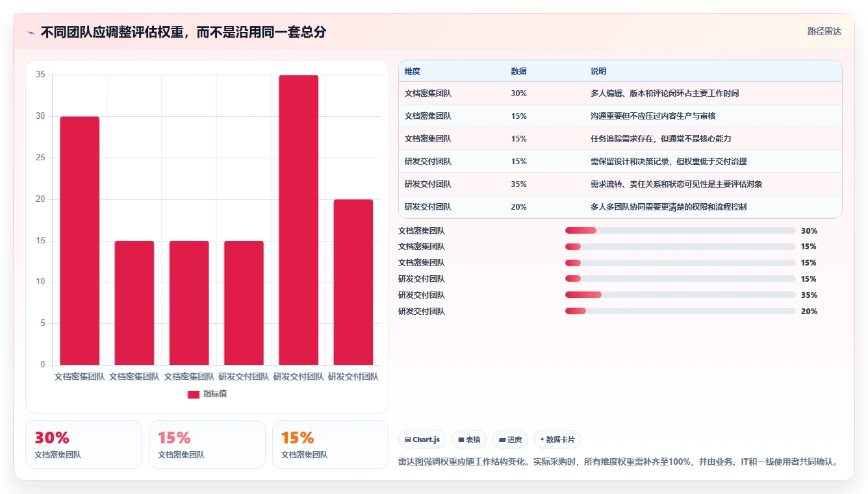Click the progress bar labeled 35%
868x494 pixels.
(x=680, y=295)
